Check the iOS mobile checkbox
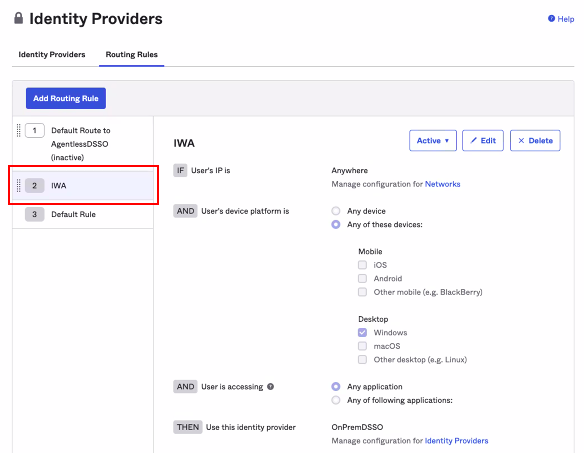This screenshot has height=453, width=584. click(362, 265)
